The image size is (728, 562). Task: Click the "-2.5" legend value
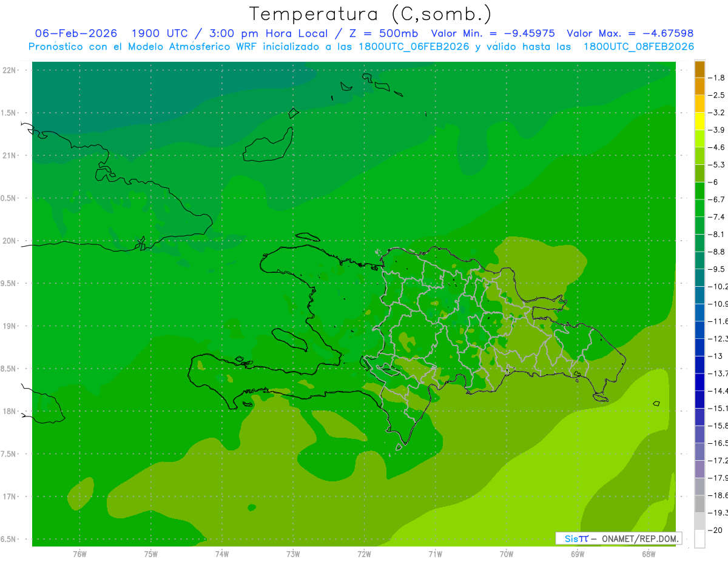tap(718, 95)
